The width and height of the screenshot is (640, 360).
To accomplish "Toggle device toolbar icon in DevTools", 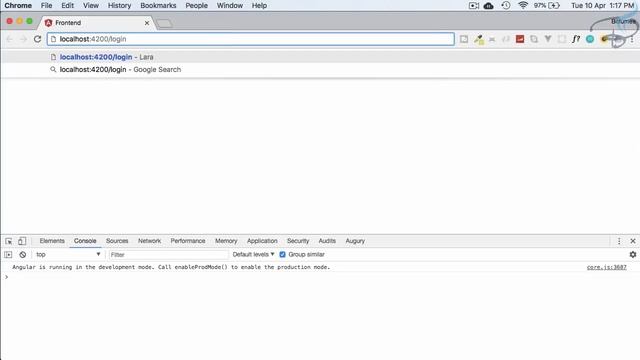I will (22, 241).
